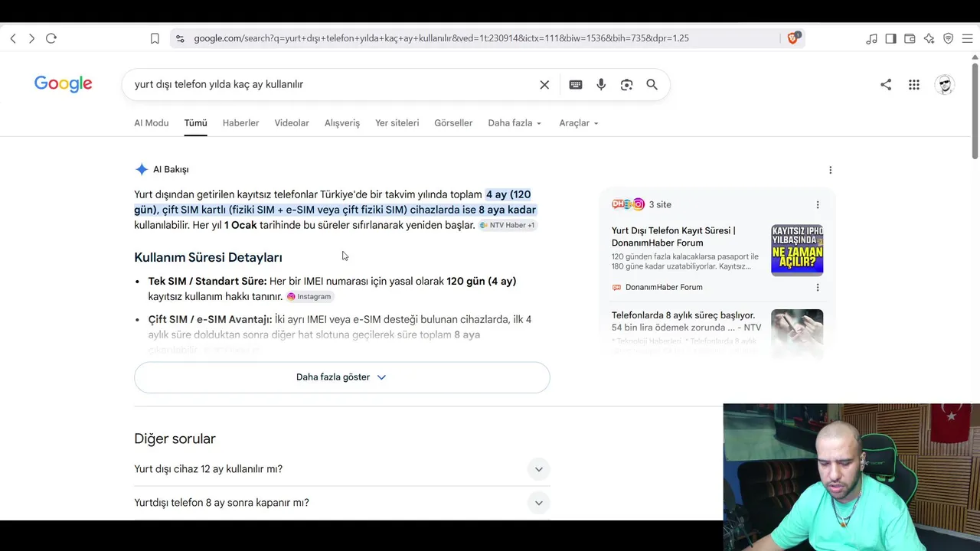
Task: Click the "Tek SIM / Standart Süre:" text
Action: pyautogui.click(x=207, y=282)
